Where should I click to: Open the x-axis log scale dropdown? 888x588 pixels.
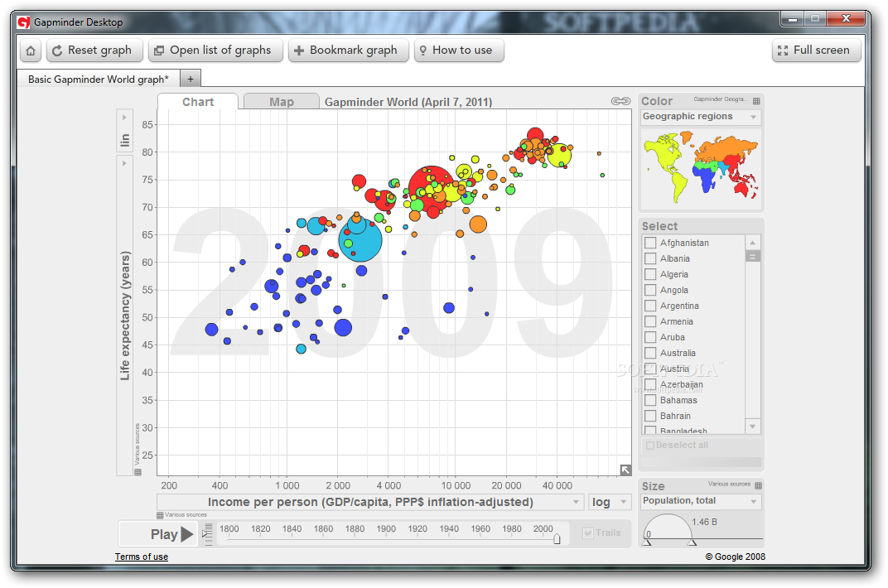point(609,502)
